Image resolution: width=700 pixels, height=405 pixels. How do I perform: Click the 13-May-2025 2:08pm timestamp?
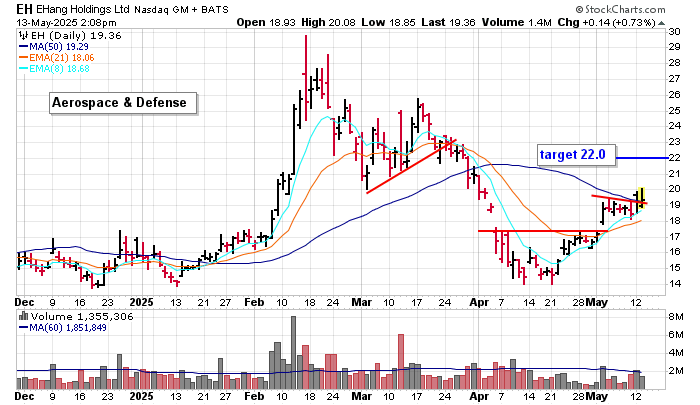(66, 23)
